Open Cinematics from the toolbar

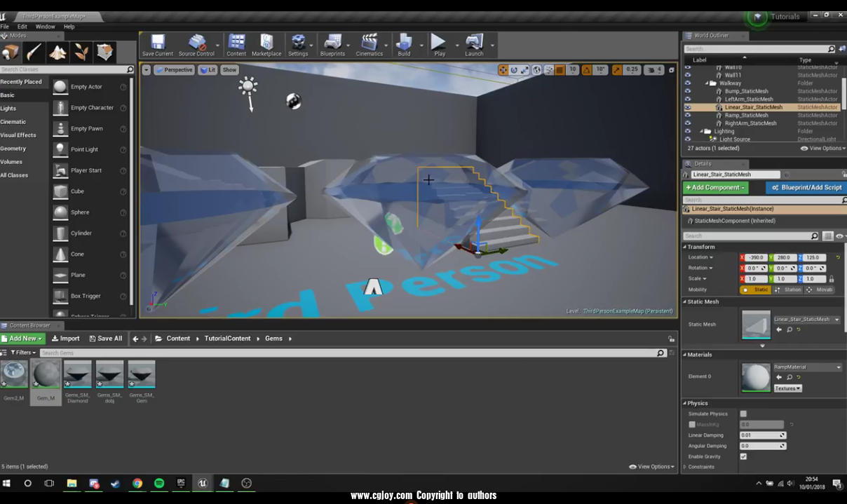(x=369, y=43)
